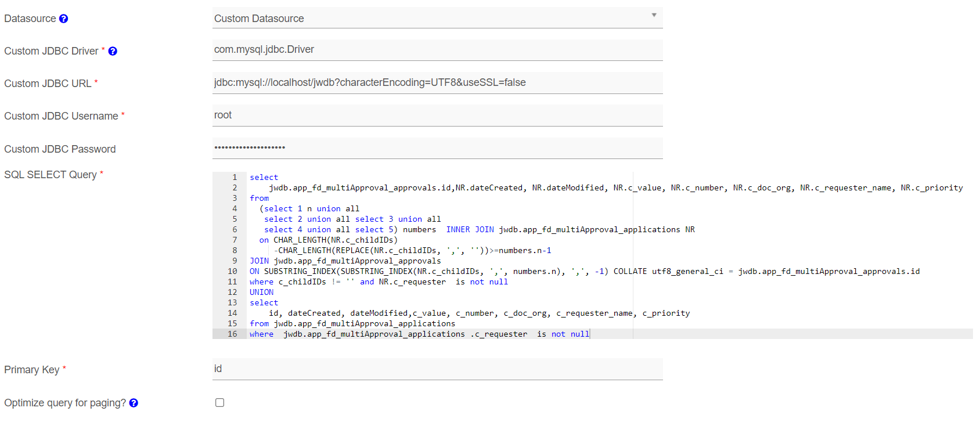The width and height of the screenshot is (980, 422).
Task: Click line number 1 in editor gutter
Action: [235, 177]
